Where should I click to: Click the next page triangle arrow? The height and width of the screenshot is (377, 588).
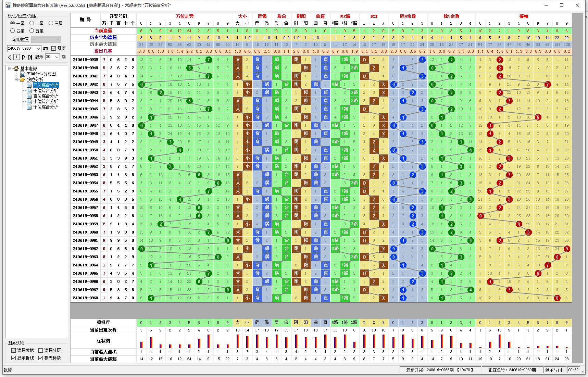pos(24,57)
